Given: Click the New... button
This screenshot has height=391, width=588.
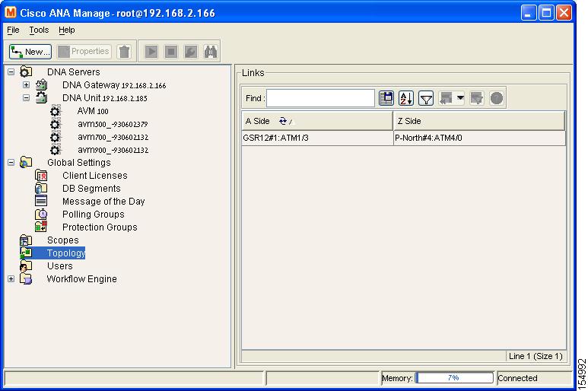Looking at the screenshot, I should coord(30,52).
